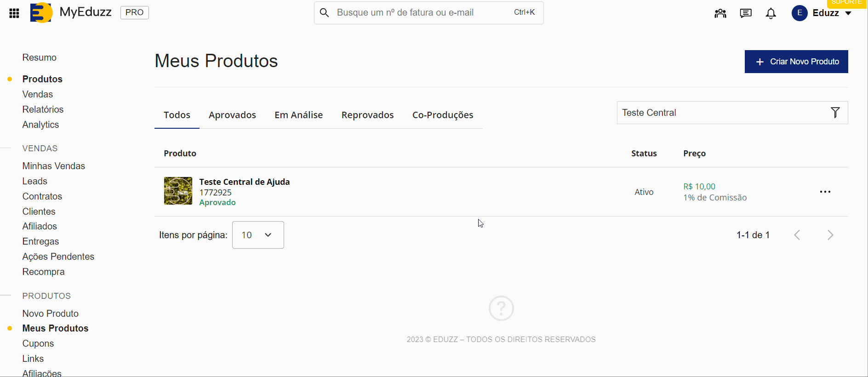Image resolution: width=868 pixels, height=377 pixels.
Task: Click Criar Novo Produto button
Action: pos(796,62)
